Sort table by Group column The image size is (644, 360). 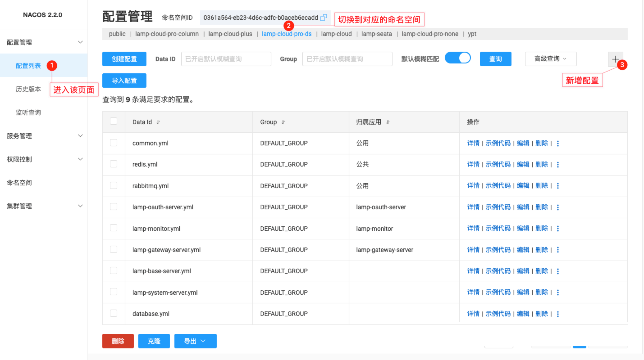283,122
